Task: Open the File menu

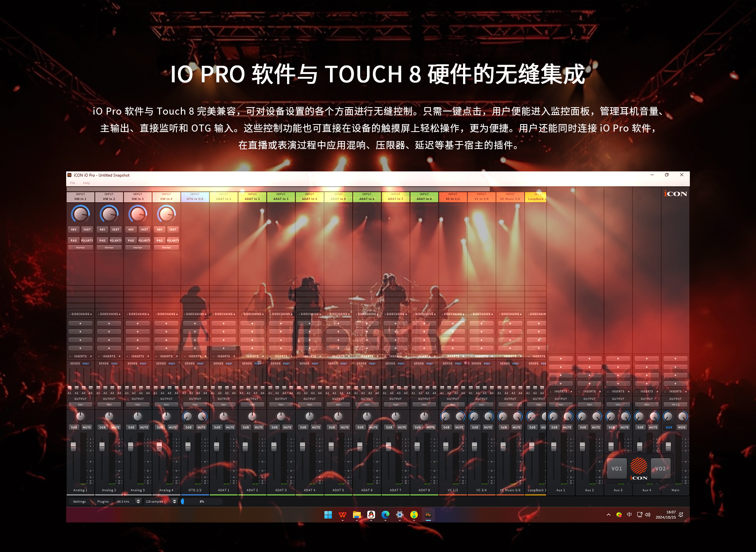Action: click(x=72, y=183)
